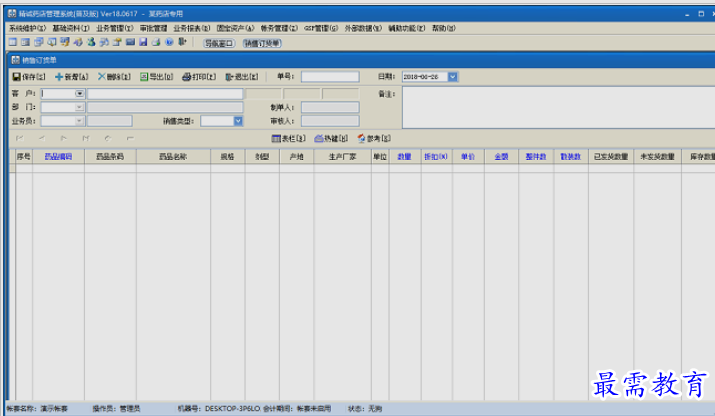Screen dimensions: 715x416
Task: Click the 未发货数量 column header
Action: [658, 156]
